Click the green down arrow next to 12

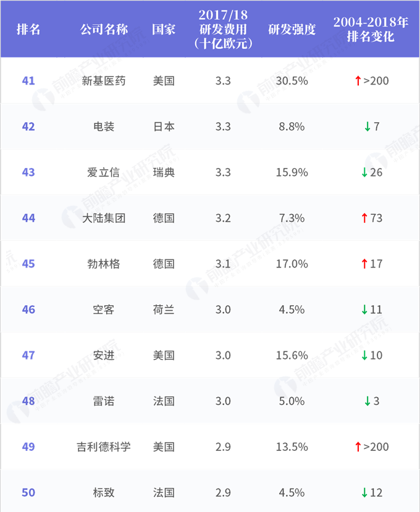[x=364, y=492]
